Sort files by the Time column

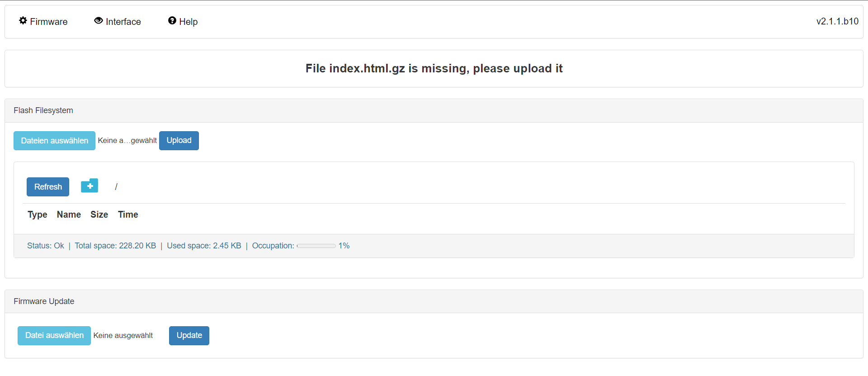tap(127, 214)
